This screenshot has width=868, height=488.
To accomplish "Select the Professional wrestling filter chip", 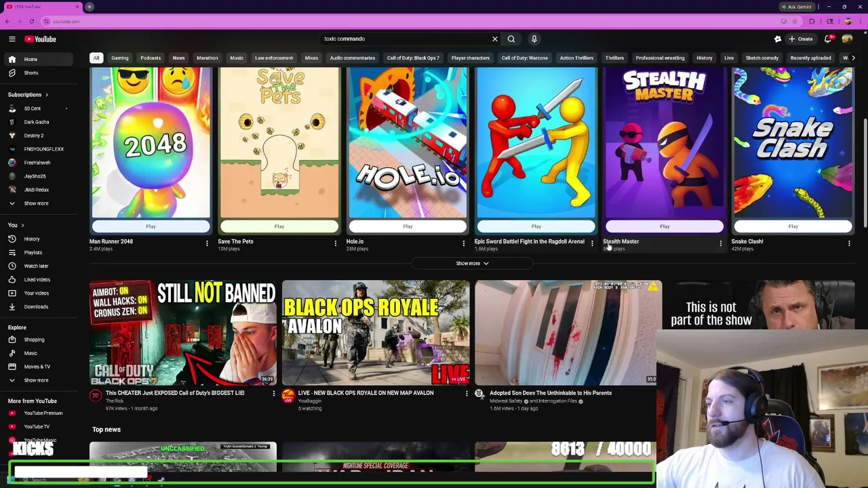I will pos(660,58).
